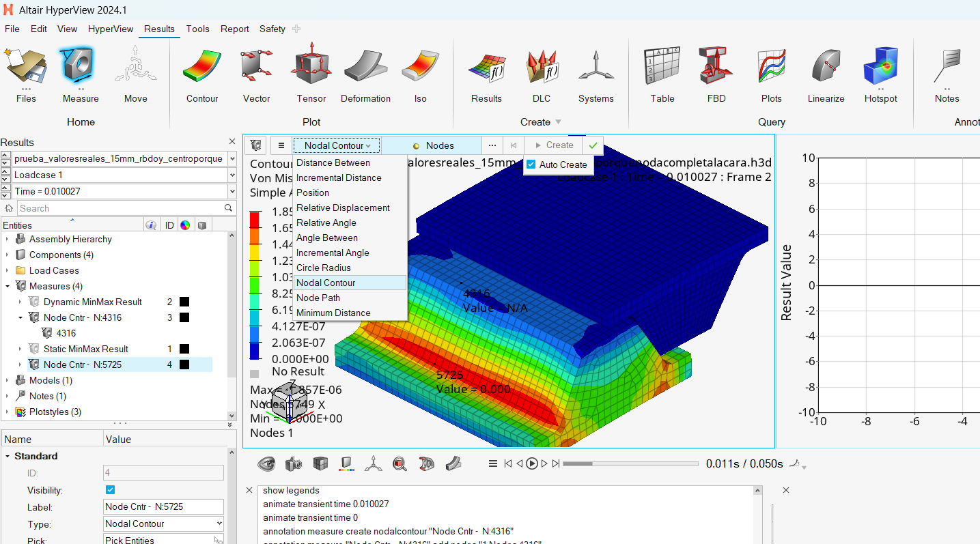The width and height of the screenshot is (980, 544).
Task: Click the Nodes selector in guide bar
Action: pos(432,145)
